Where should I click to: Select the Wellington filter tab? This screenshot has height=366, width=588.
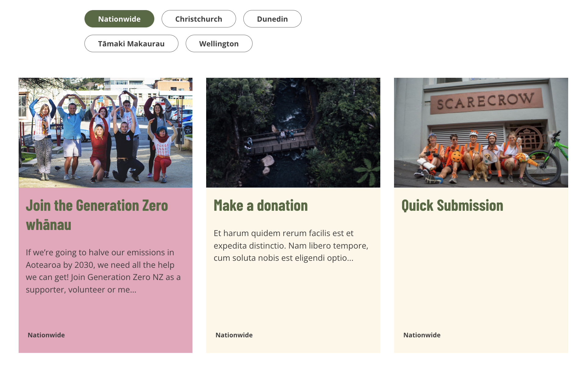point(219,44)
